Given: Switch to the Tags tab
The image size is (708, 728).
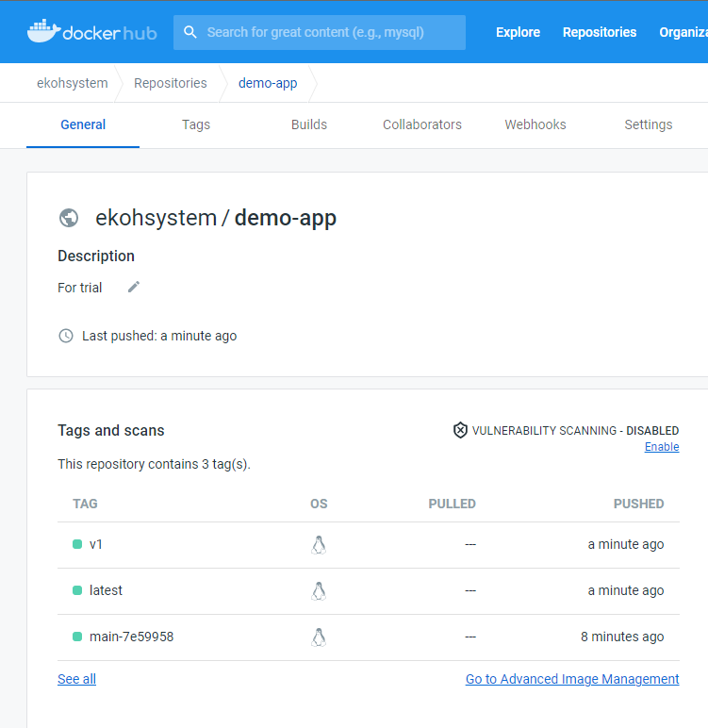Looking at the screenshot, I should pyautogui.click(x=196, y=124).
